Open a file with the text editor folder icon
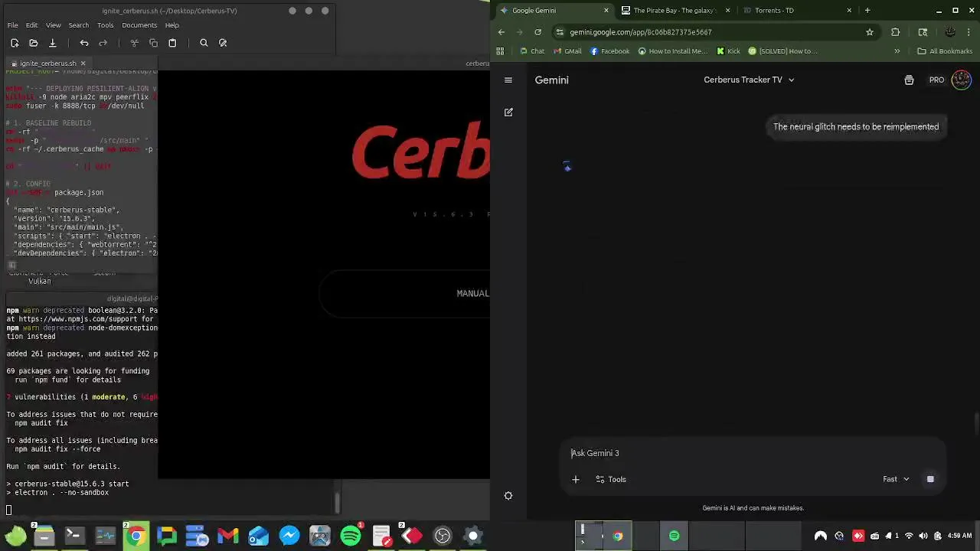980x551 pixels. point(33,43)
